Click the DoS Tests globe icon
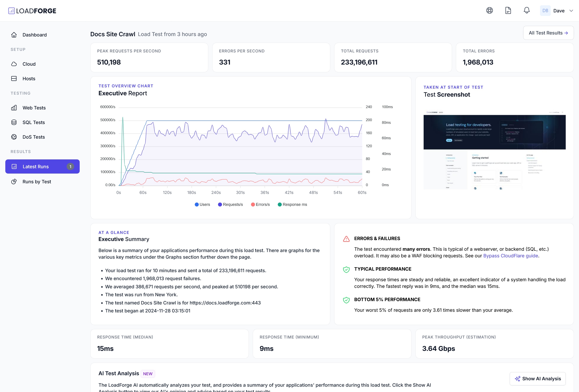 coord(14,137)
